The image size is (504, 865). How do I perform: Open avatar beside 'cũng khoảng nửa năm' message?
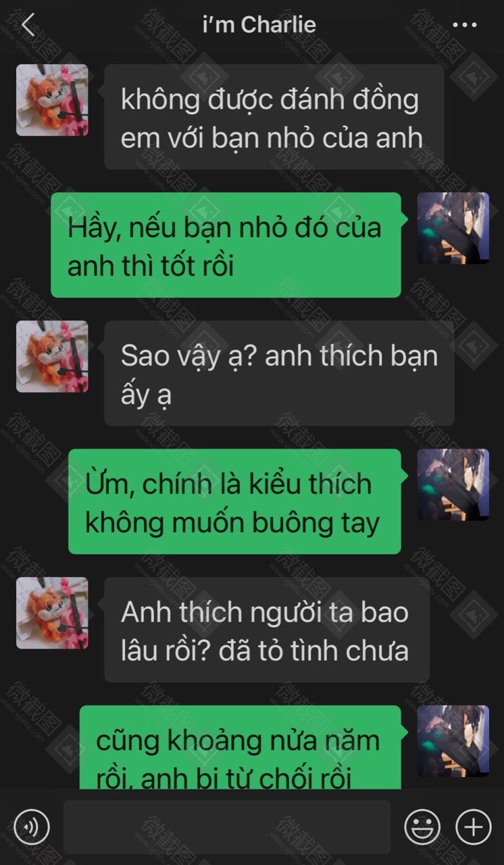click(453, 741)
